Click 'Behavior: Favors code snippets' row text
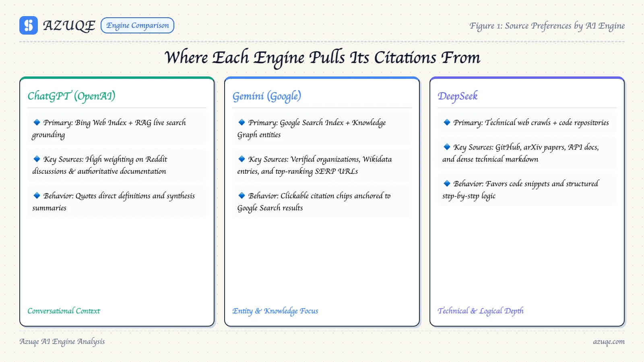Image resolution: width=644 pixels, height=362 pixels. pos(527,189)
